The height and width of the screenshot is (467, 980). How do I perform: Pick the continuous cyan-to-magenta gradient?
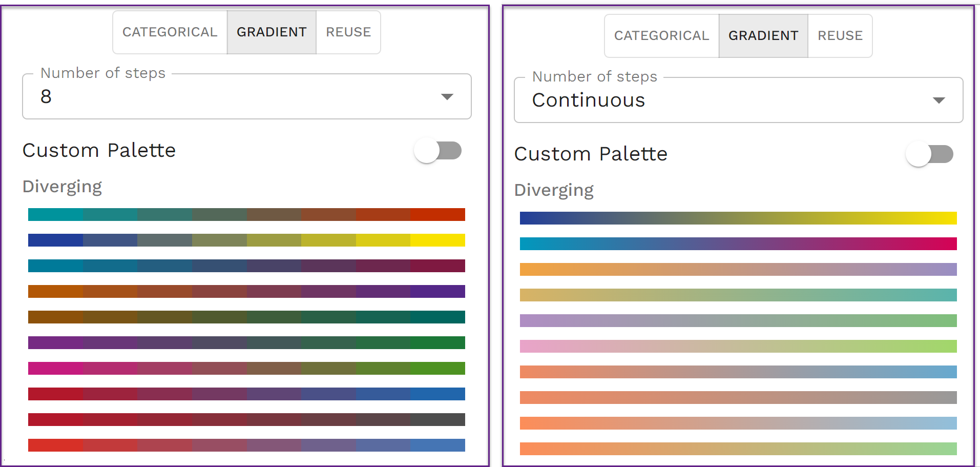(738, 243)
